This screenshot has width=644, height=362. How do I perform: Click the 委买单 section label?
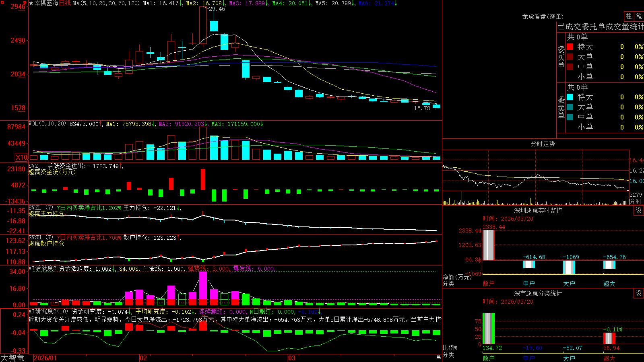[x=561, y=57]
